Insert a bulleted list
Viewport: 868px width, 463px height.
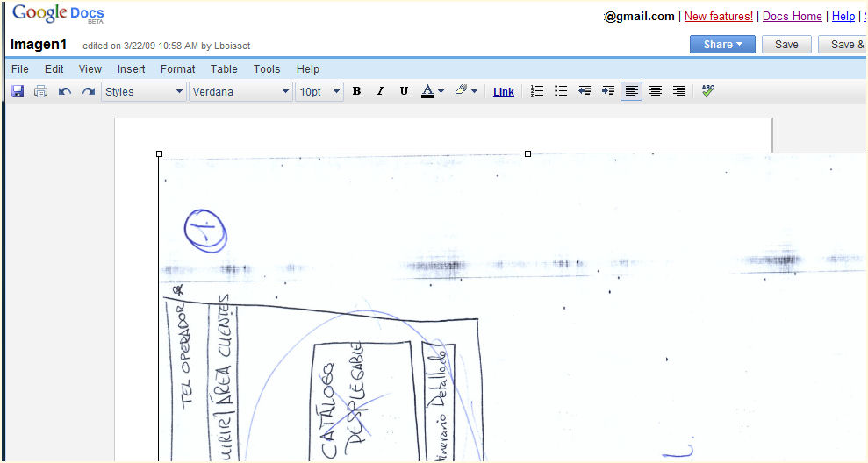tap(561, 91)
